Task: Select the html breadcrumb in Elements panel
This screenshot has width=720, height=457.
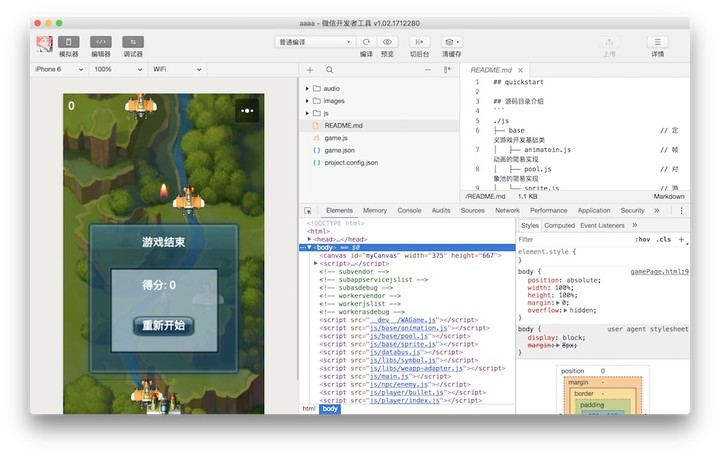Action: point(309,409)
